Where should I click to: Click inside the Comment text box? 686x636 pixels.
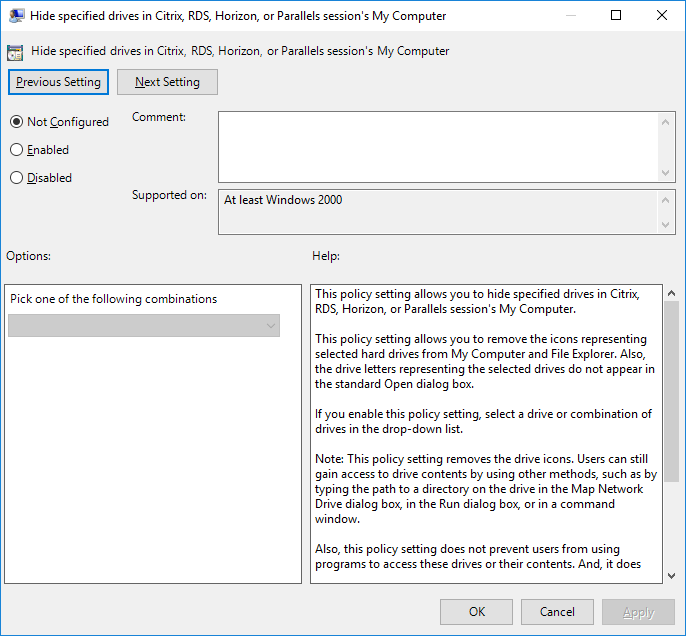[438, 146]
